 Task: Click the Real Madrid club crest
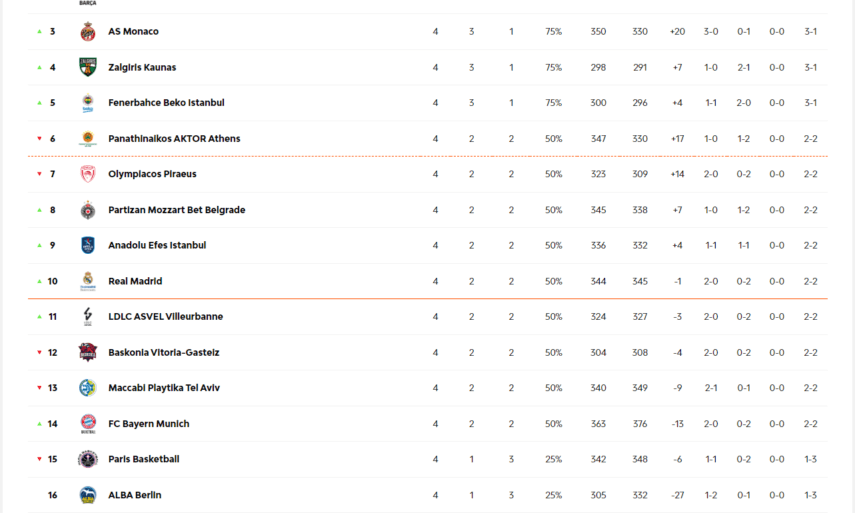(x=88, y=281)
